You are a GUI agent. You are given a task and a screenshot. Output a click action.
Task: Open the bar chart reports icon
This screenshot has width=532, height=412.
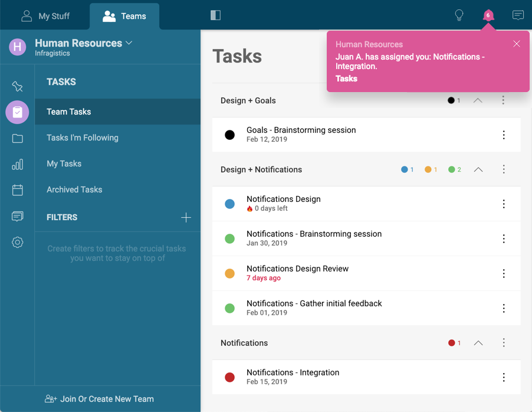click(x=17, y=165)
